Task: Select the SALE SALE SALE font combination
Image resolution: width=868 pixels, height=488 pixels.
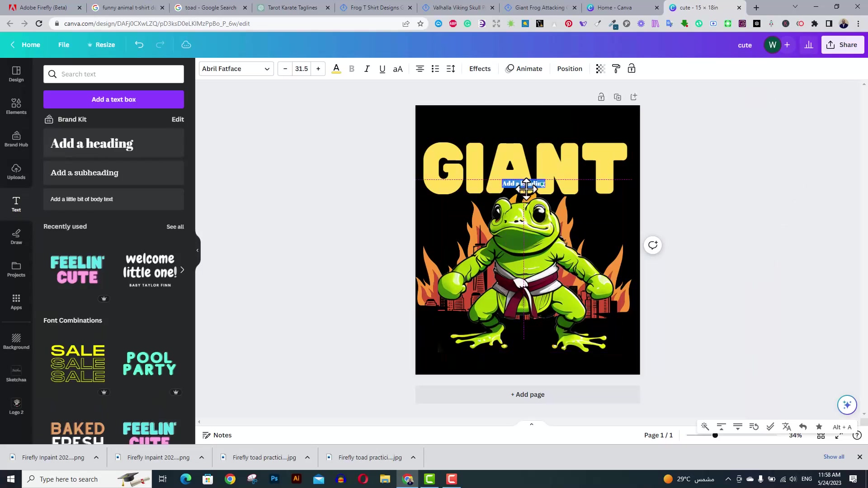Action: (x=78, y=364)
